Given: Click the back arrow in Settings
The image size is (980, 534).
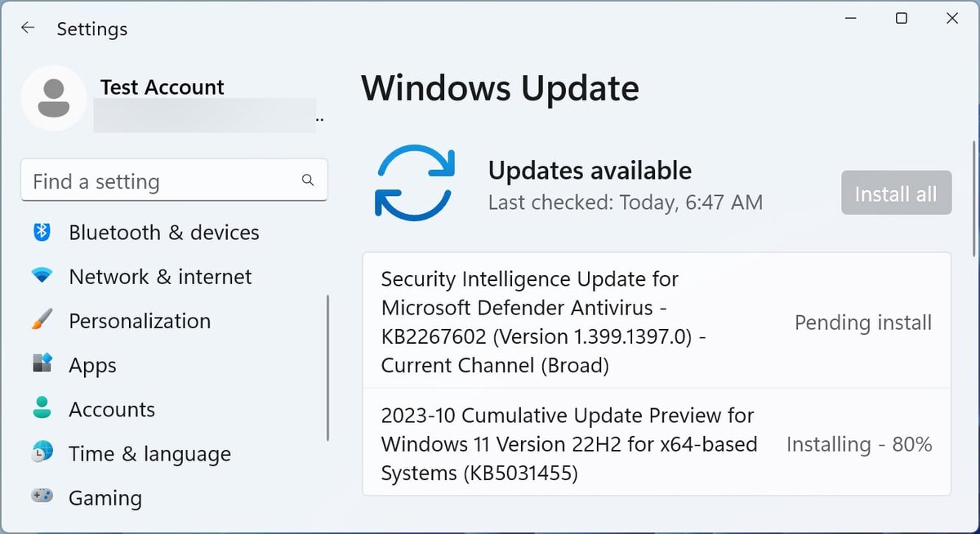Looking at the screenshot, I should point(28,28).
